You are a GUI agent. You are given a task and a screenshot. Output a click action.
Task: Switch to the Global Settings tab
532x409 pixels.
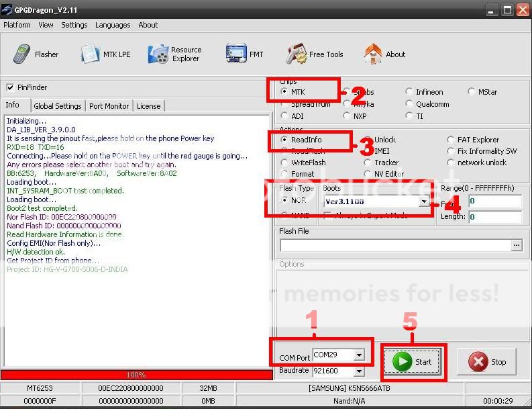pos(57,106)
